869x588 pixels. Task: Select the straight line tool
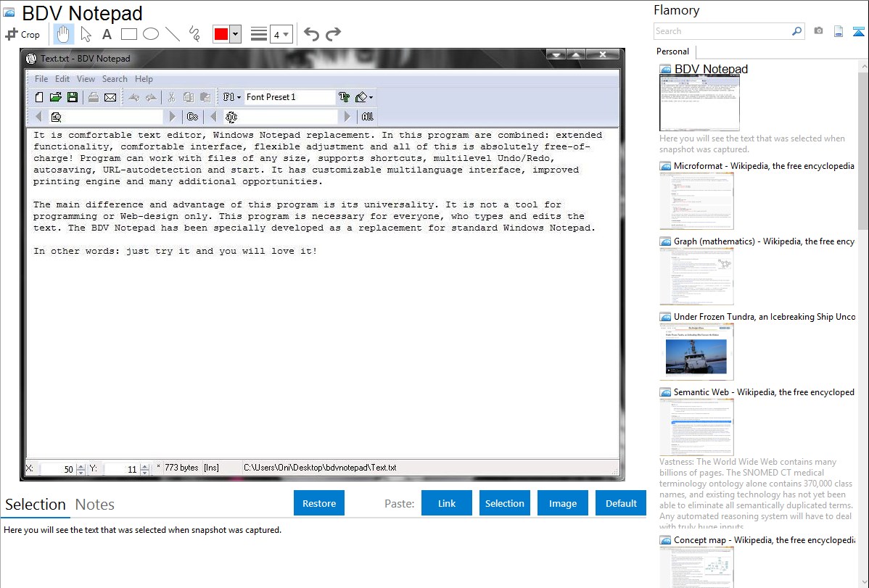pos(173,34)
